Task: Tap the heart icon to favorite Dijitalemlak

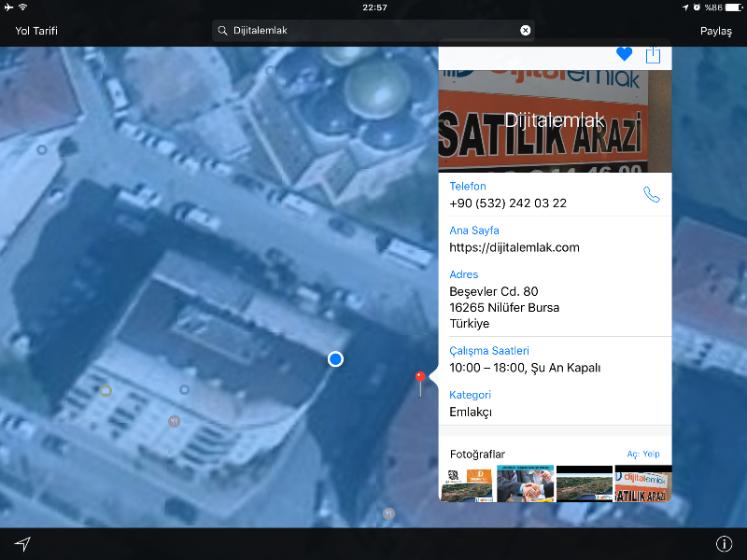Action: pos(624,54)
